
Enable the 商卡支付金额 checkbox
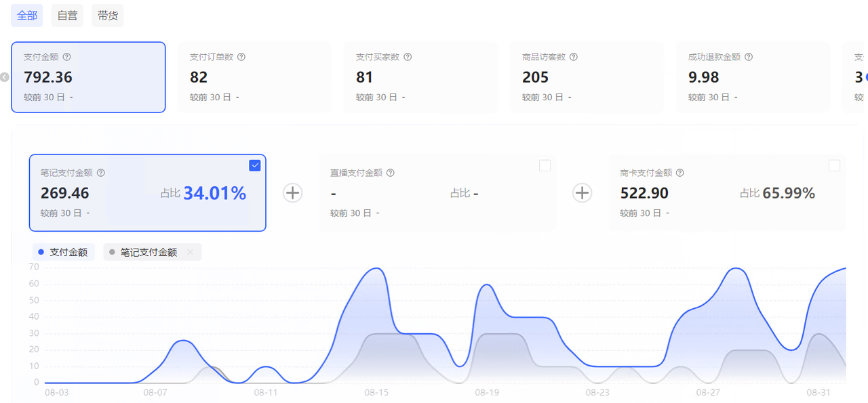pos(834,165)
